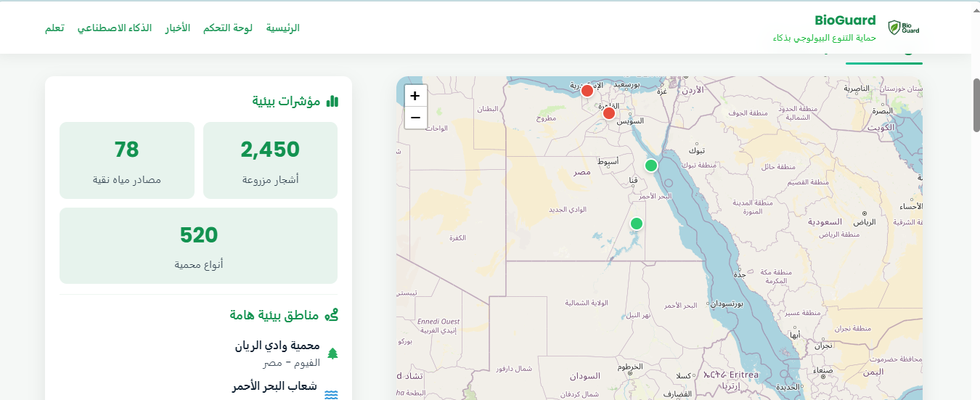This screenshot has width=980, height=400.
Task: Click the مناطق بيئية هامة heading
Action: pos(274,315)
